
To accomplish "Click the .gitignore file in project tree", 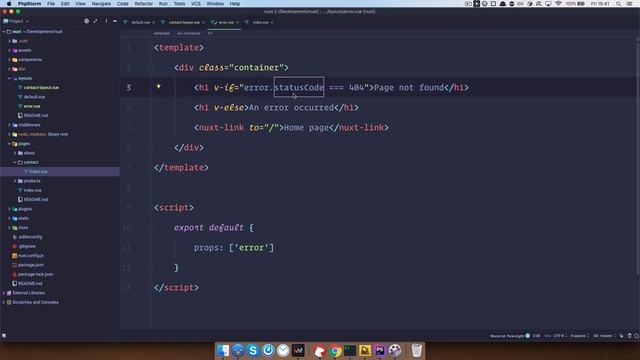I will 27,246.
